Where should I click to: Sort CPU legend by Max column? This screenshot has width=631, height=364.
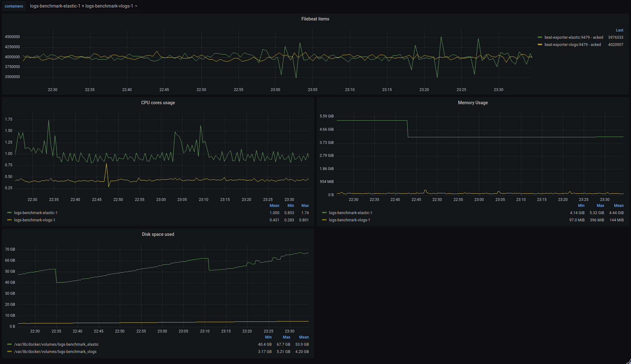[x=305, y=206]
